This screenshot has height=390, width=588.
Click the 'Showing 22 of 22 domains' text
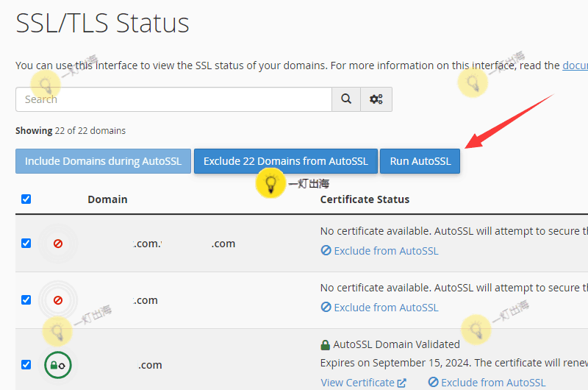point(71,131)
